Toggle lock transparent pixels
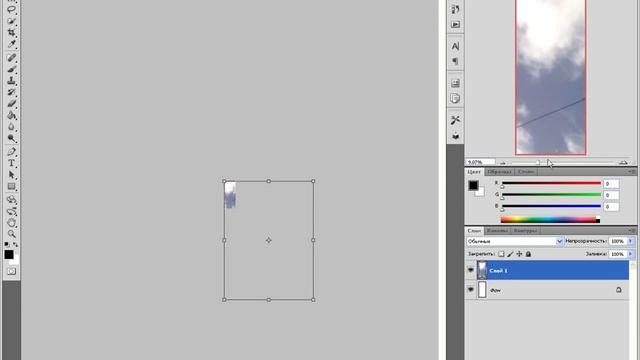The image size is (640, 360). tap(501, 254)
